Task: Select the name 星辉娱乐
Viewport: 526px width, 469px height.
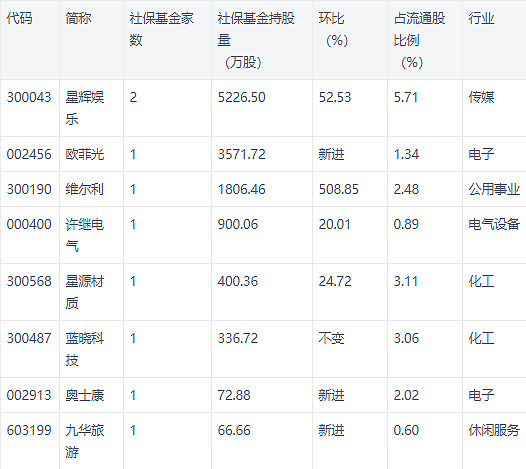Action: pos(85,108)
